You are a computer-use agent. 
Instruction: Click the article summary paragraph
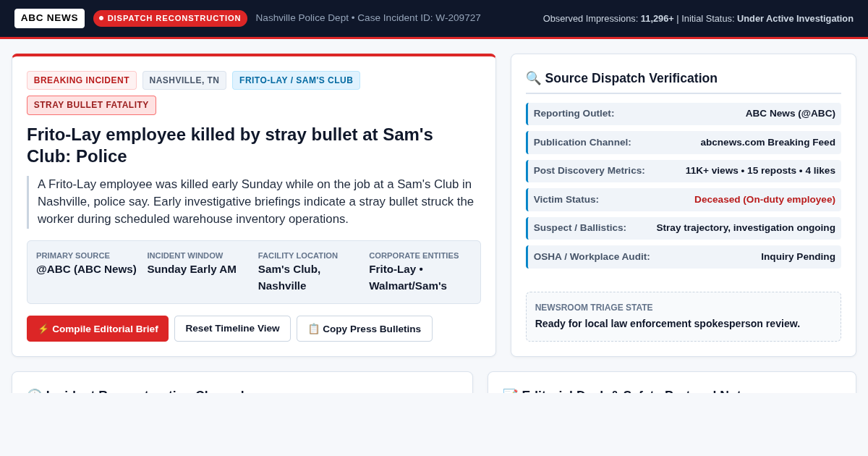(x=255, y=202)
